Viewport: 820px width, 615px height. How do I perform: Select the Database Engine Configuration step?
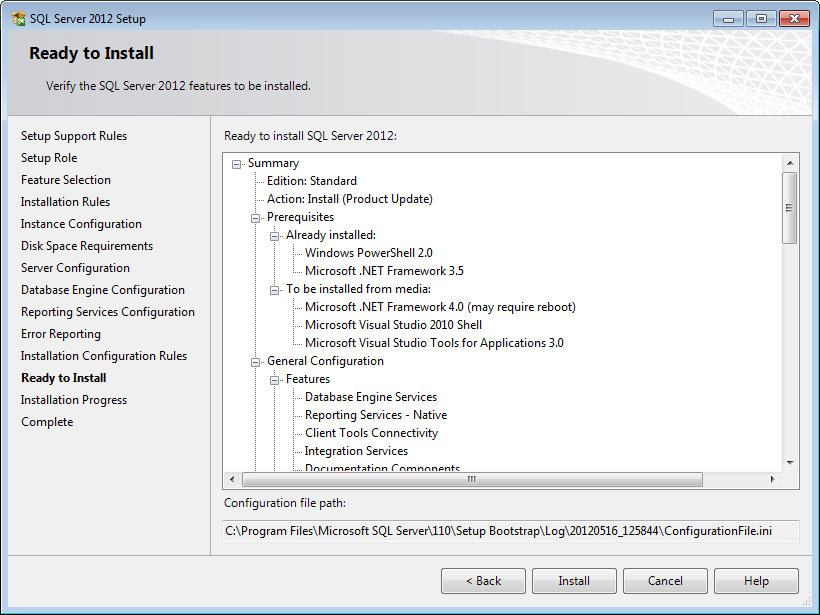(x=103, y=290)
